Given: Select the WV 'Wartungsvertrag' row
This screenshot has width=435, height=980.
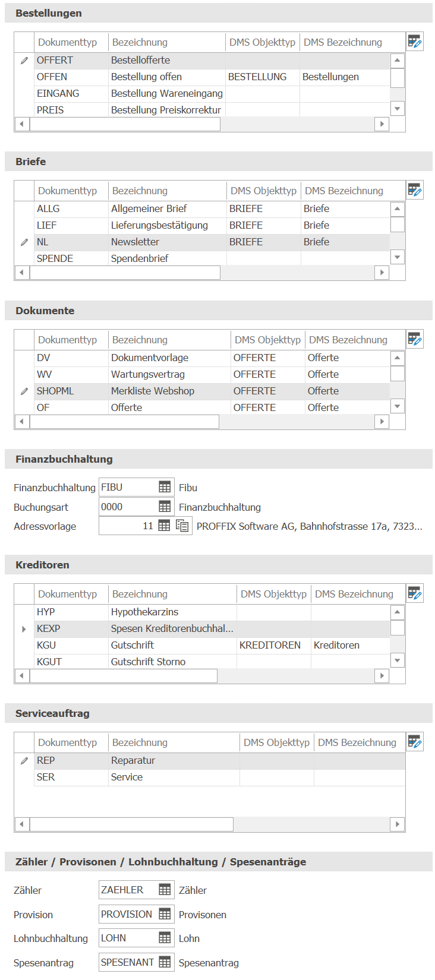Looking at the screenshot, I should coord(212,374).
